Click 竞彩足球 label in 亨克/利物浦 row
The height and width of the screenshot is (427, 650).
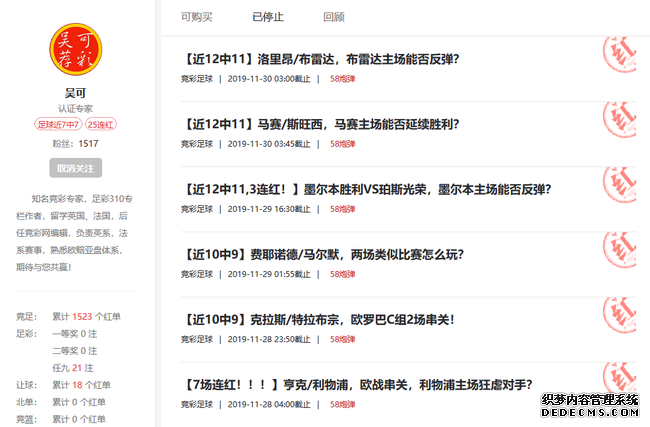coord(197,404)
